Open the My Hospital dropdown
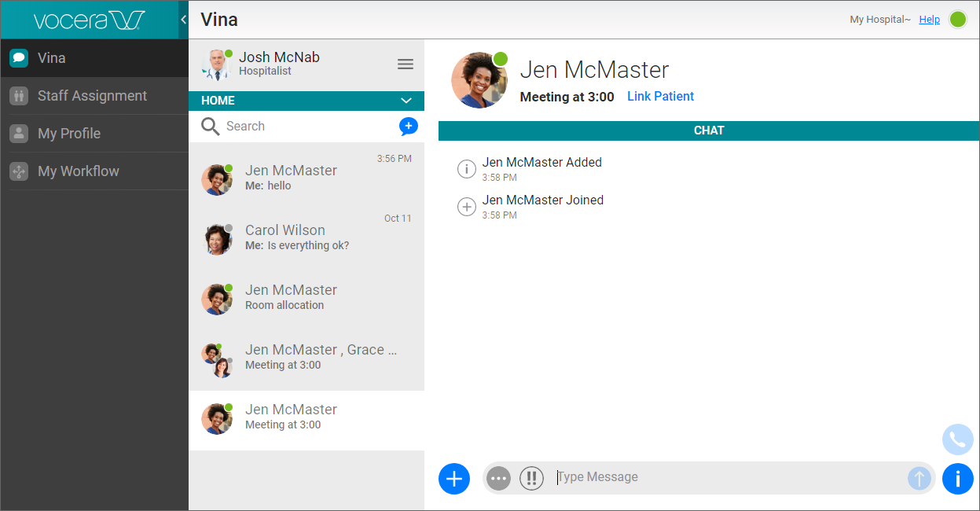 click(879, 19)
